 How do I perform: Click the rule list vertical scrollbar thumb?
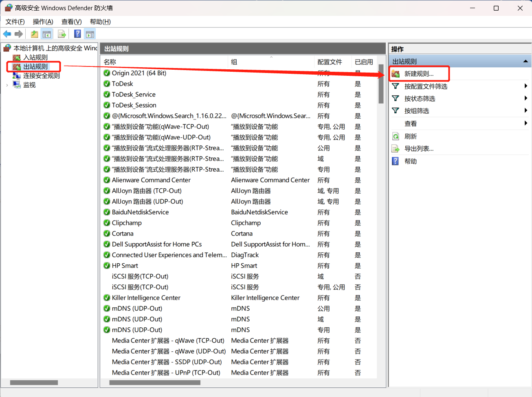click(381, 84)
